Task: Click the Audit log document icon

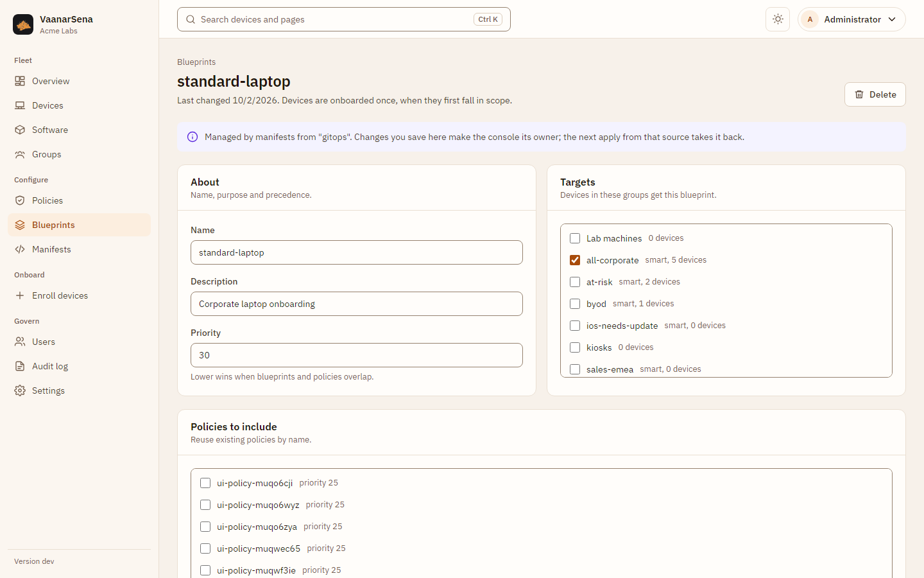Action: point(20,366)
